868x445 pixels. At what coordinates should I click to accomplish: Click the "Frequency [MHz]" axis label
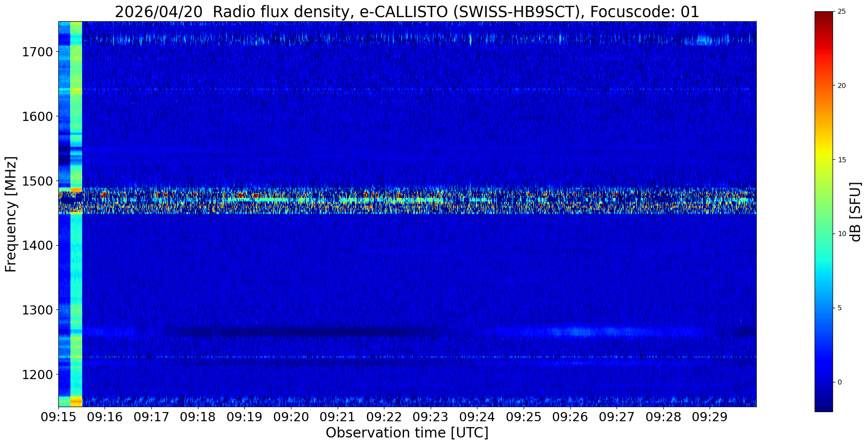11,214
